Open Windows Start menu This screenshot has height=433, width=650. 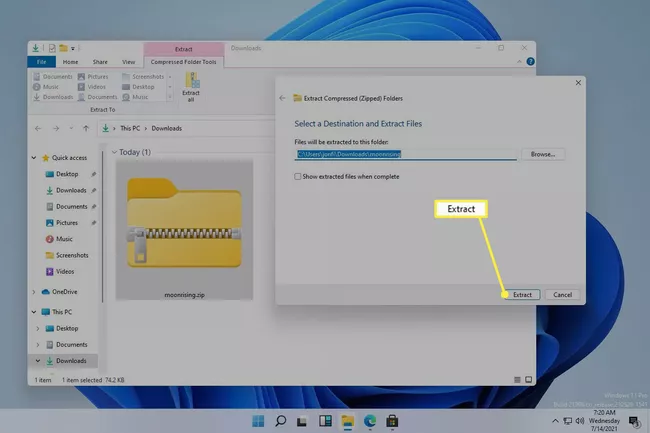tap(259, 420)
